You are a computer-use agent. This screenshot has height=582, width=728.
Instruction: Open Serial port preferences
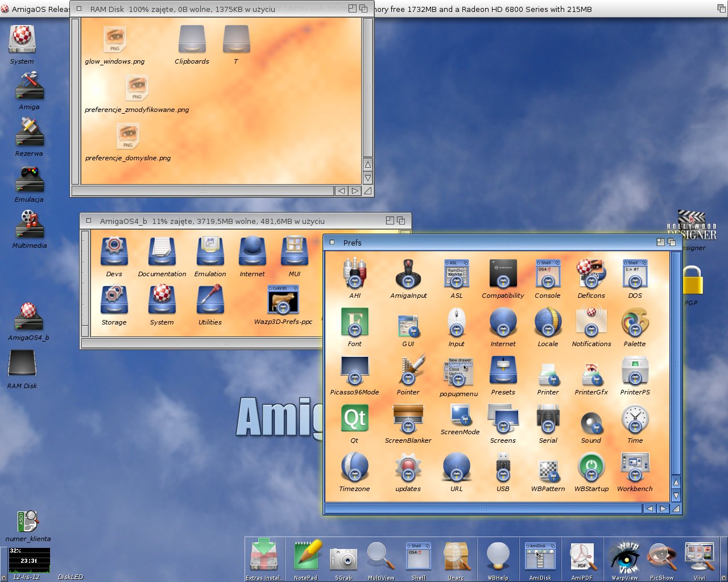coord(548,419)
